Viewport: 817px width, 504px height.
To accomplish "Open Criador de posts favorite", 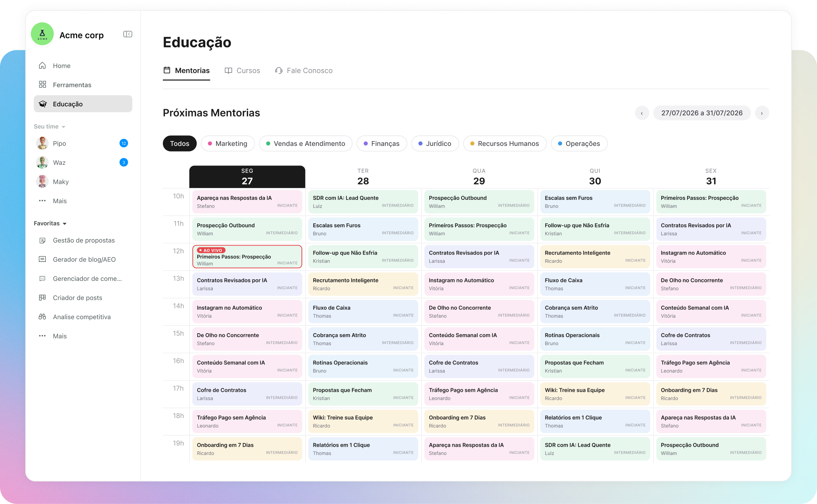I will [x=83, y=298].
